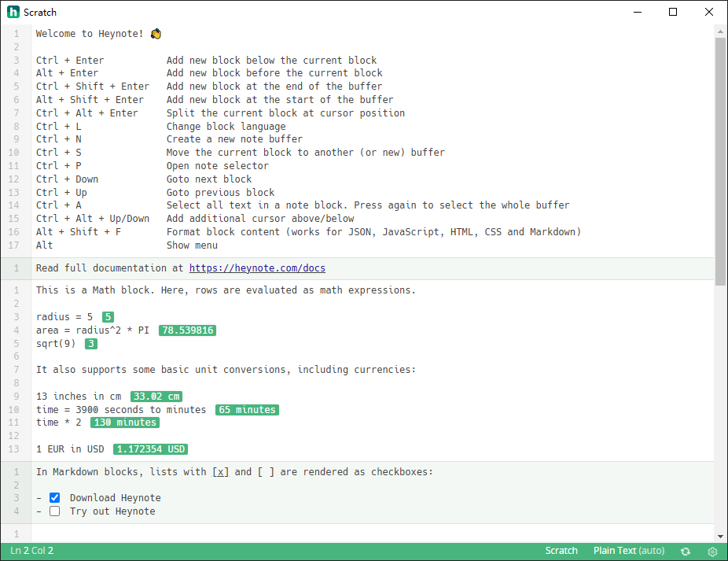Click 'area = radius^2 * PI' expression
Image resolution: width=728 pixels, height=561 pixels.
click(93, 330)
